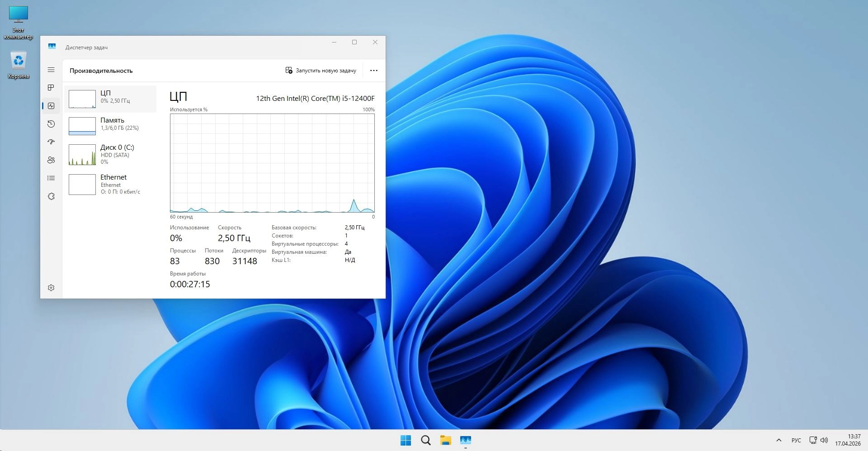The height and width of the screenshot is (451, 868).
Task: Open taskbar Search magnifier
Action: 426,440
